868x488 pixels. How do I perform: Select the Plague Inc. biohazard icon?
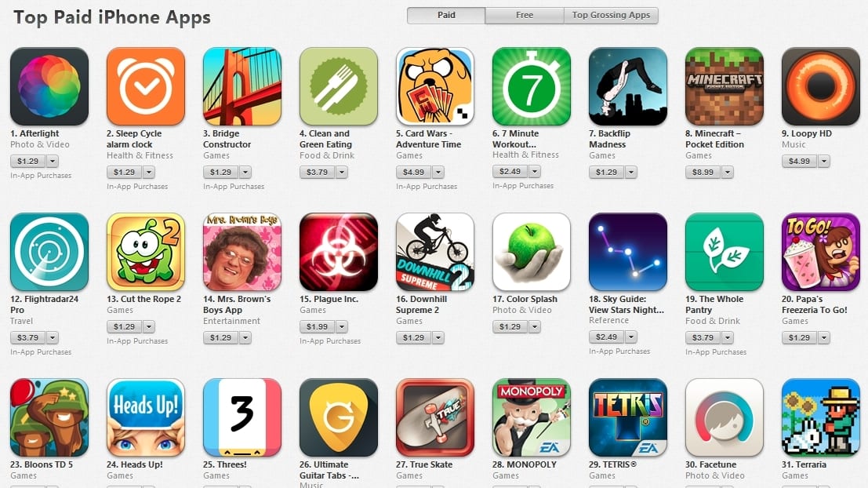[x=338, y=252]
